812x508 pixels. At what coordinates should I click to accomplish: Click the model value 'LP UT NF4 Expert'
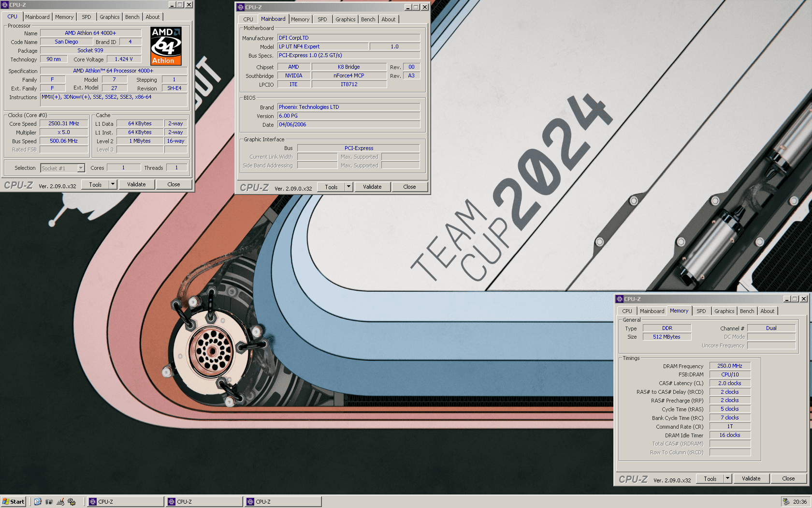click(323, 46)
